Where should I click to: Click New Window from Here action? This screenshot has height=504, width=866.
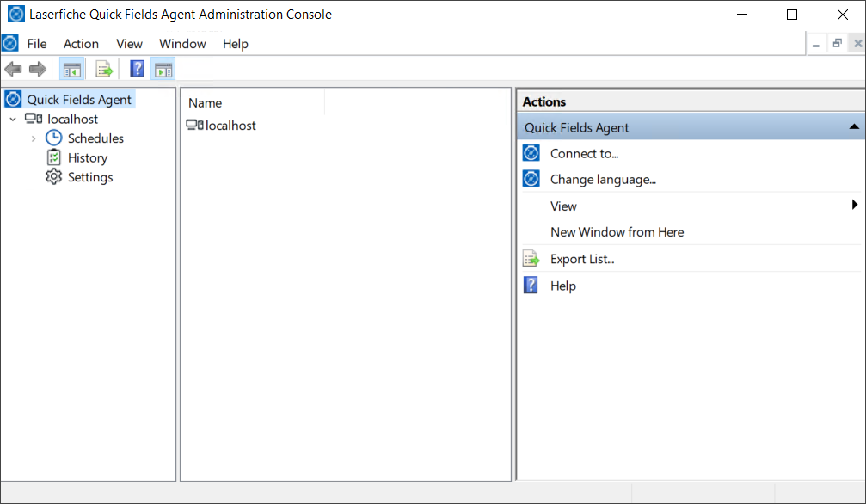(617, 232)
